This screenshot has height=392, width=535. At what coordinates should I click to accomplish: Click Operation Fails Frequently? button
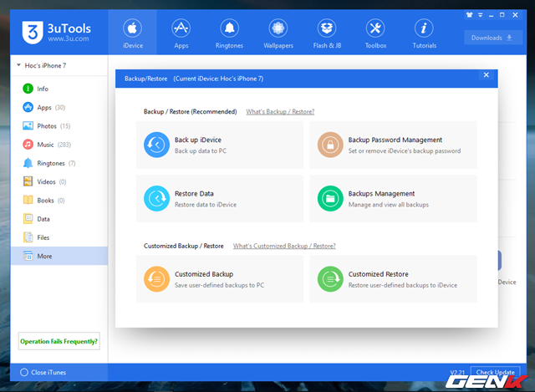[x=59, y=341]
